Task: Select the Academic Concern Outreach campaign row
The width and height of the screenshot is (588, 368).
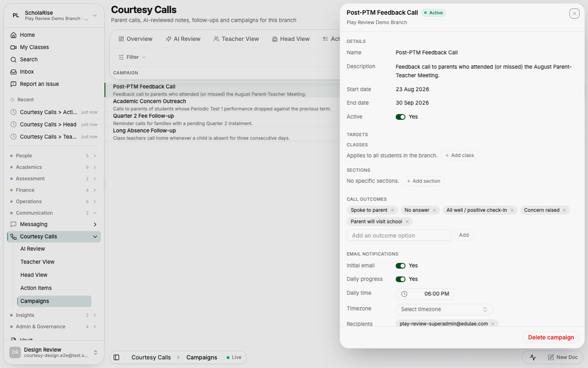Action: 223,105
